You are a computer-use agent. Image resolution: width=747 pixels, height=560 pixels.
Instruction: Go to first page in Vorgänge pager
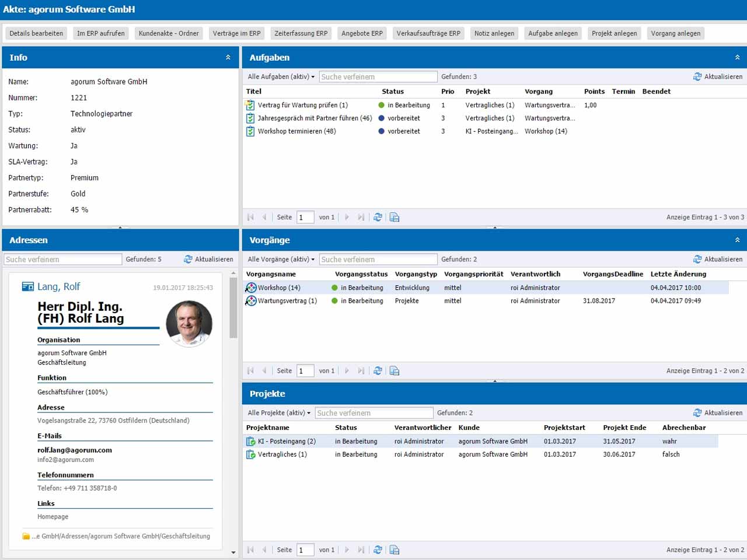click(251, 370)
